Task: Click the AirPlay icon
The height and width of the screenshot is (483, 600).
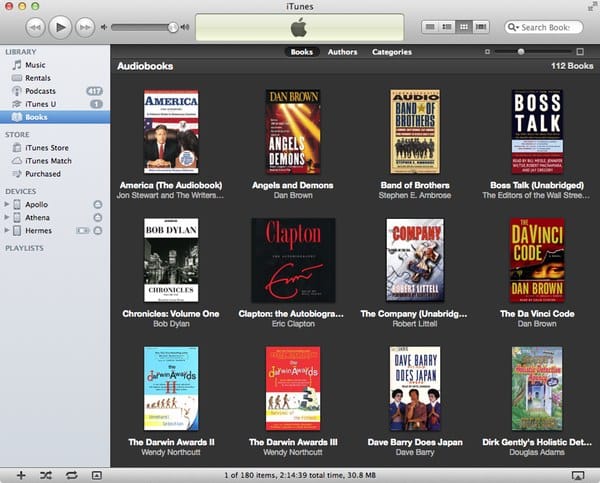Action: click(x=577, y=475)
